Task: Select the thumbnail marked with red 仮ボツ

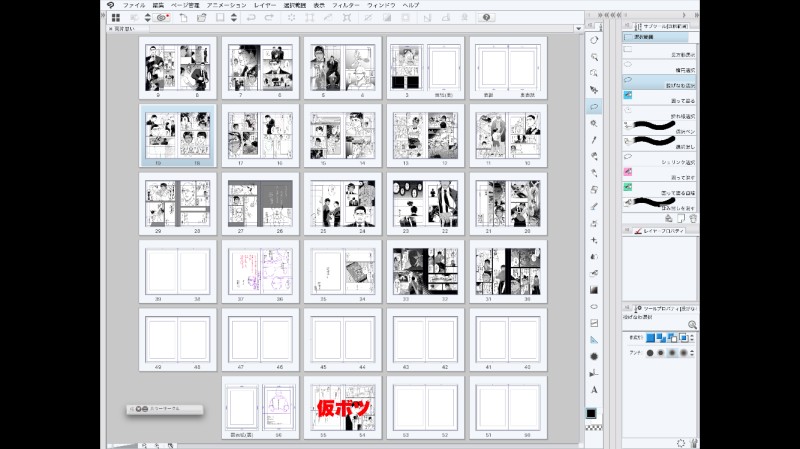Action: (343, 408)
